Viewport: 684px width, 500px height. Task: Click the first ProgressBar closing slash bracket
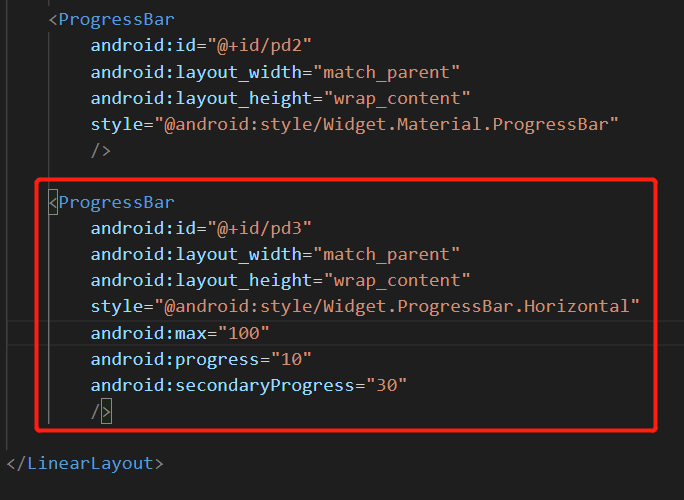101,151
